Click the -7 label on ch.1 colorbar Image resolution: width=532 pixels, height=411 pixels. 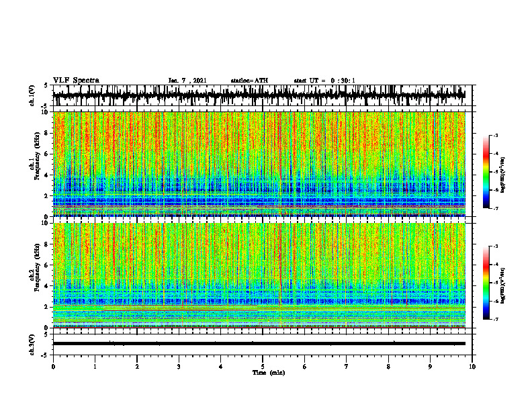(496, 208)
